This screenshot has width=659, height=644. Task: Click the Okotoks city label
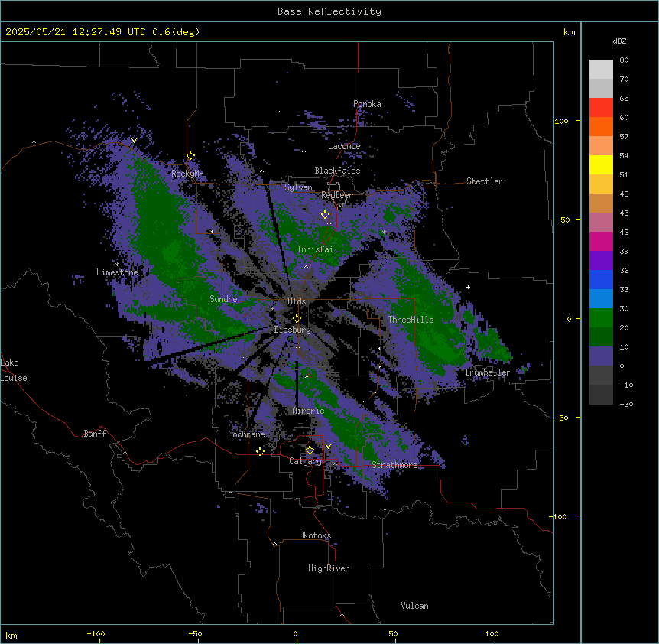[x=315, y=535]
